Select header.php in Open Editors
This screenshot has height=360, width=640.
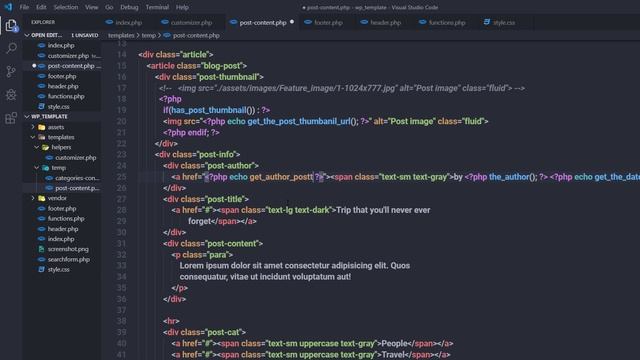(x=63, y=86)
